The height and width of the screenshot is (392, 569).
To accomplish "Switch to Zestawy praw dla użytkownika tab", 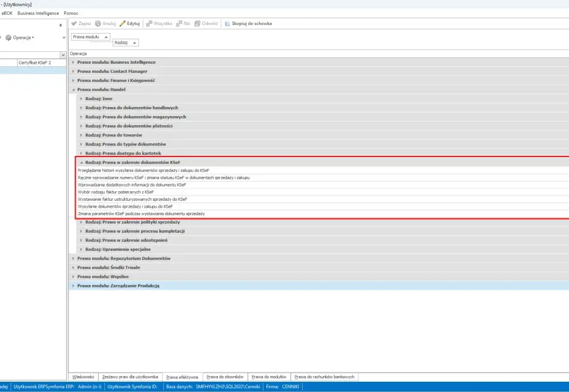I will tap(130, 377).
